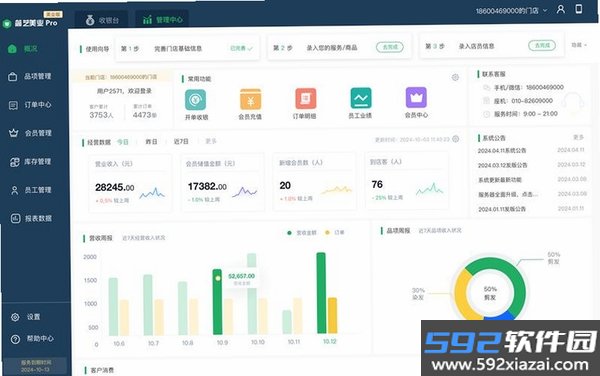Open the 会员储值金额 17382.00 card
The height and width of the screenshot is (376, 600).
point(222,182)
